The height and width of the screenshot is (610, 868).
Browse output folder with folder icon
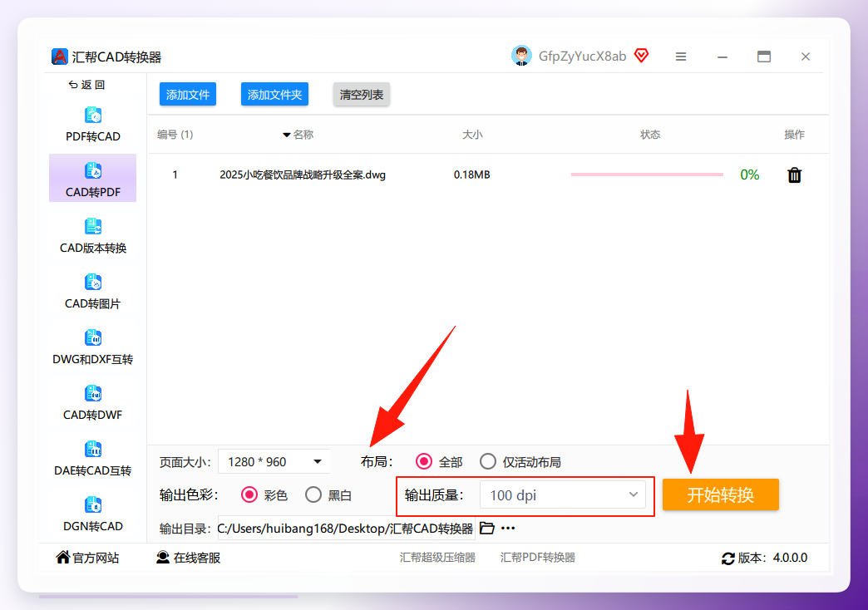(x=486, y=528)
